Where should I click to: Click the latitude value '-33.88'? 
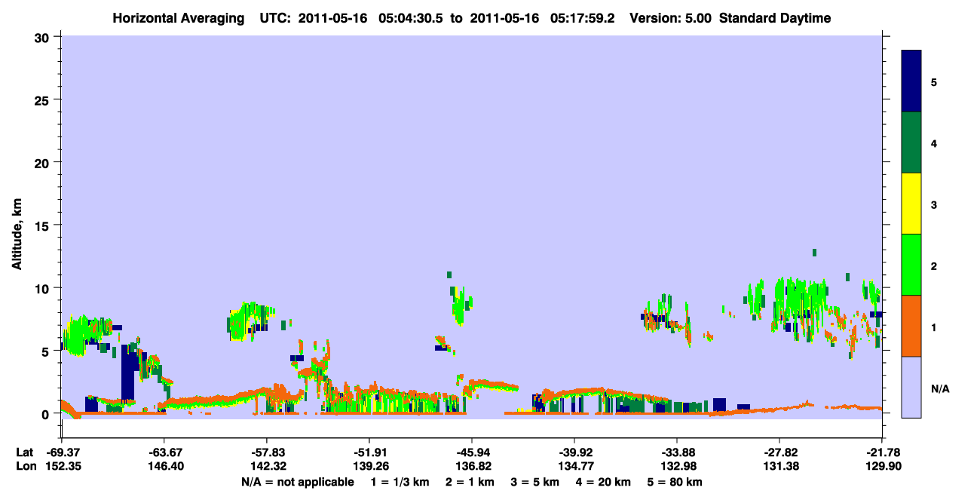pos(677,452)
